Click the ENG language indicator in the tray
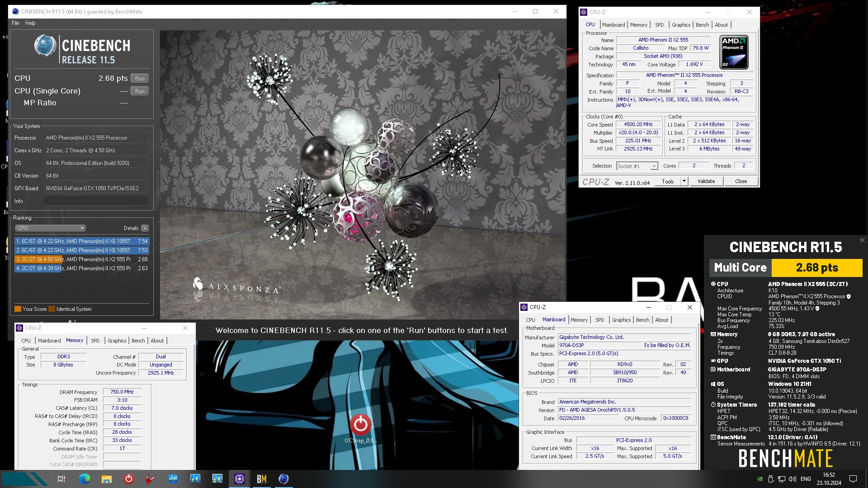The image size is (868, 488). click(x=806, y=479)
